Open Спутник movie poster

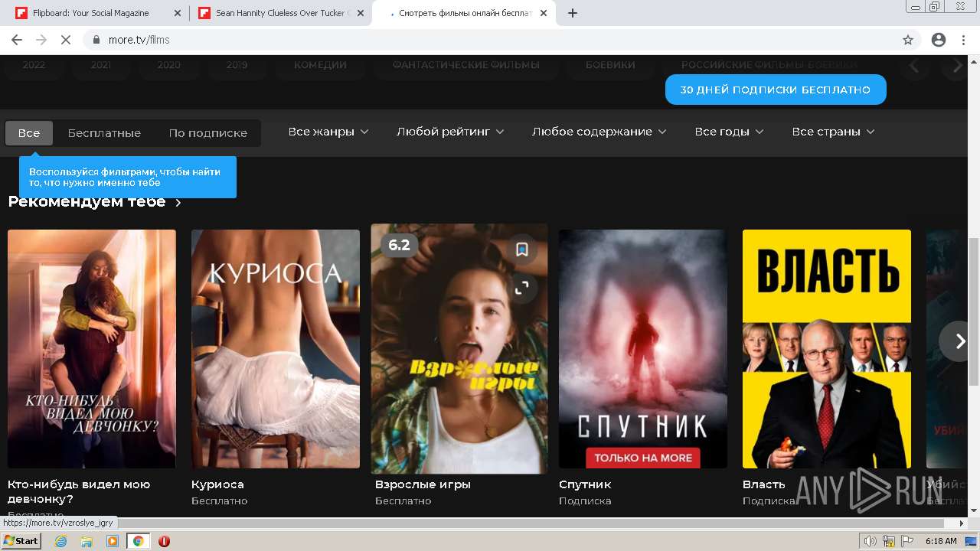(643, 349)
